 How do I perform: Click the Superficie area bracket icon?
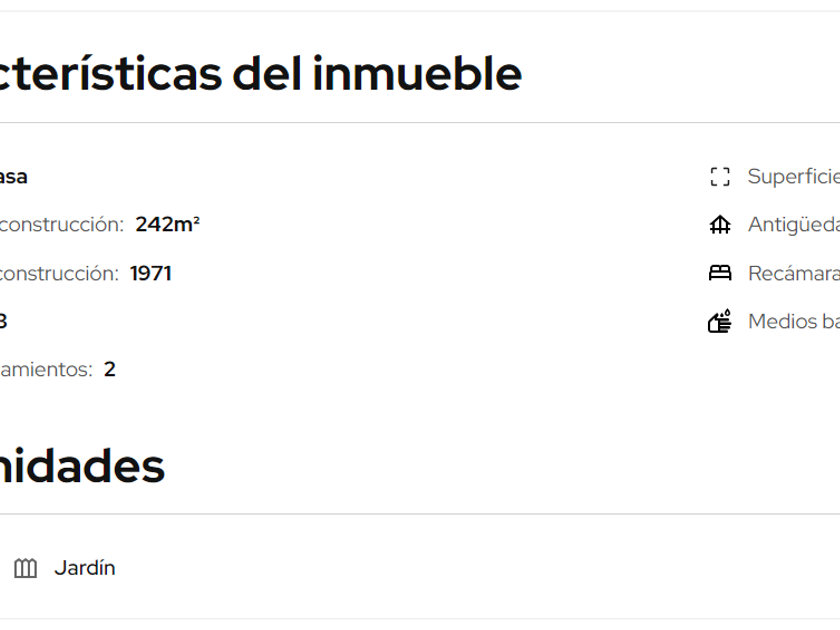point(720,177)
